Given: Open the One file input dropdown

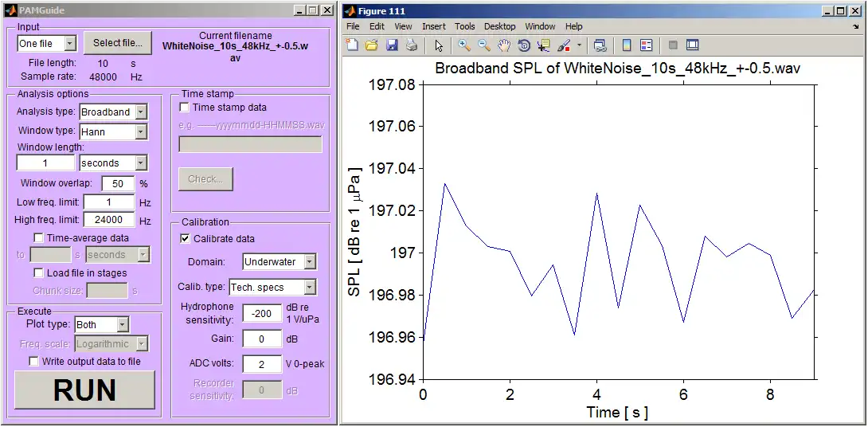Looking at the screenshot, I should 46,43.
